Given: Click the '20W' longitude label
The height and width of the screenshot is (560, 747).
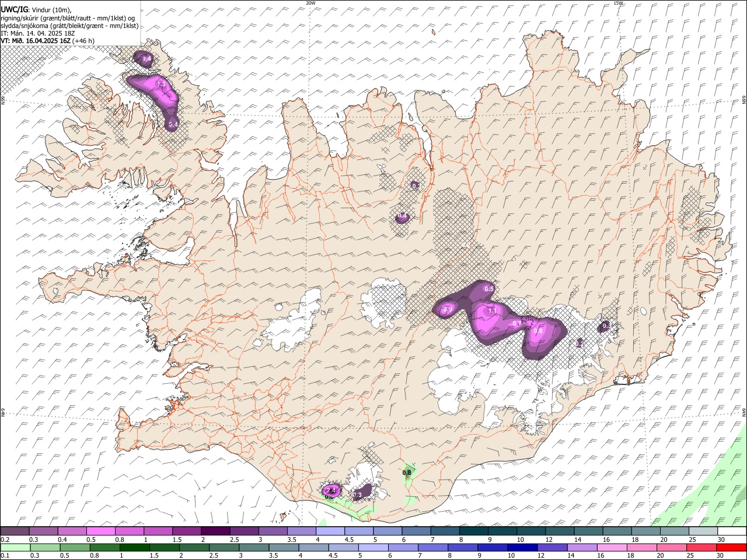Looking at the screenshot, I should click(310, 3).
